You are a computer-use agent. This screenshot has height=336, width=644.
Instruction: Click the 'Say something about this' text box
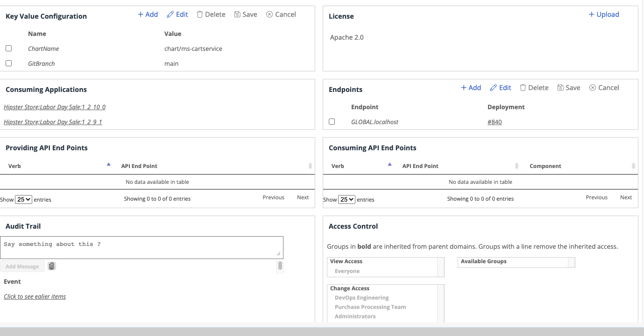point(142,247)
